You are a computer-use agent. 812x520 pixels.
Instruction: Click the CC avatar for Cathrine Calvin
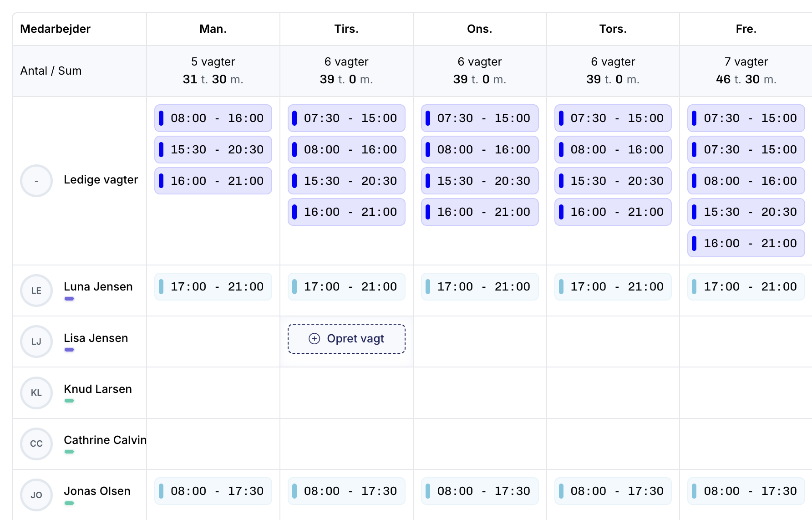point(36,444)
